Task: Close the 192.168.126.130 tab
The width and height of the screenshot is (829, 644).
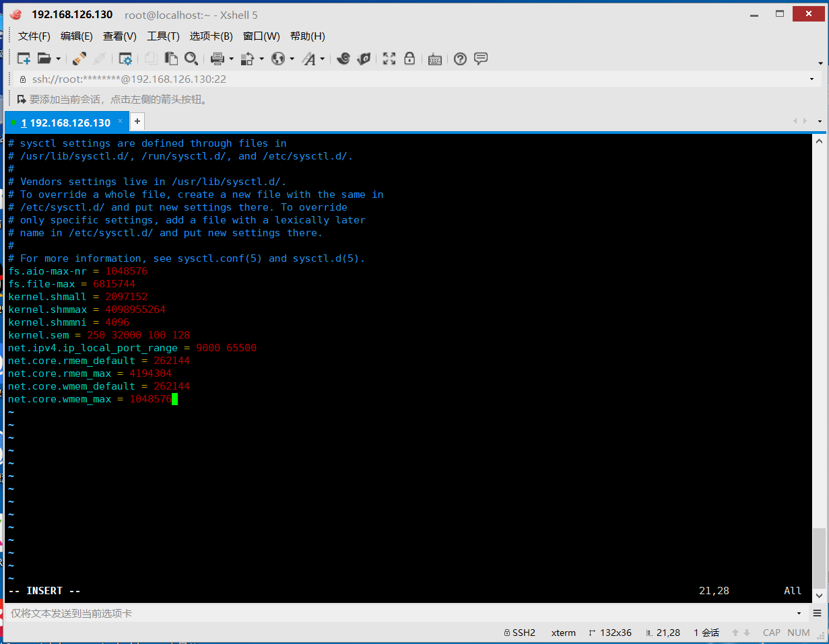Action: [121, 121]
